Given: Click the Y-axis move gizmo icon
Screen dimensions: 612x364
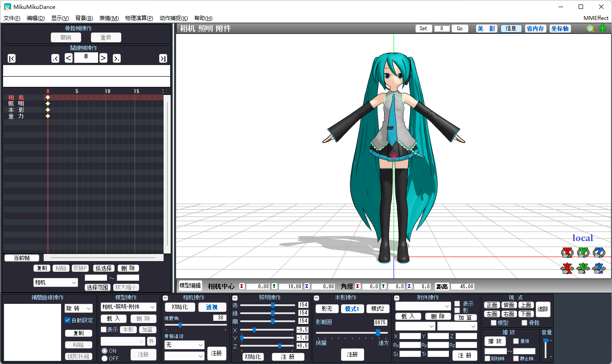Looking at the screenshot, I should click(583, 268).
